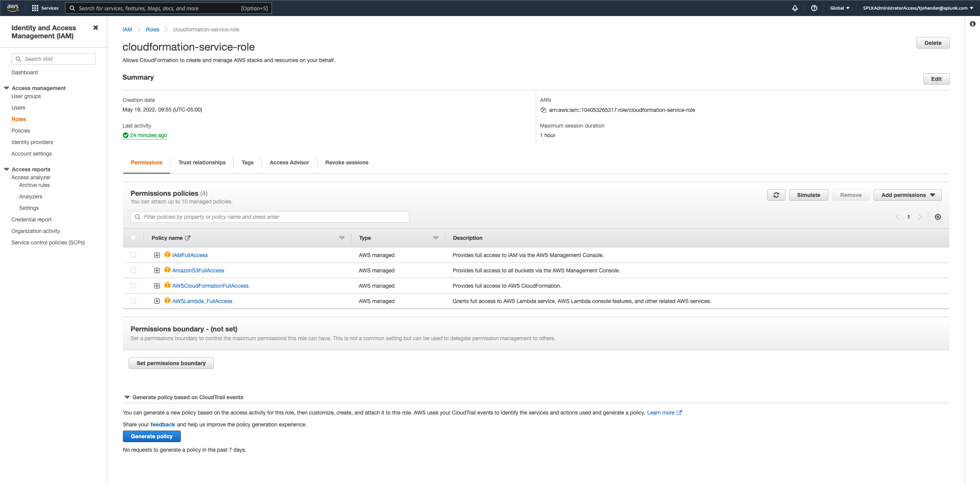Check the IAMFullAccess policy checkbox

click(133, 255)
